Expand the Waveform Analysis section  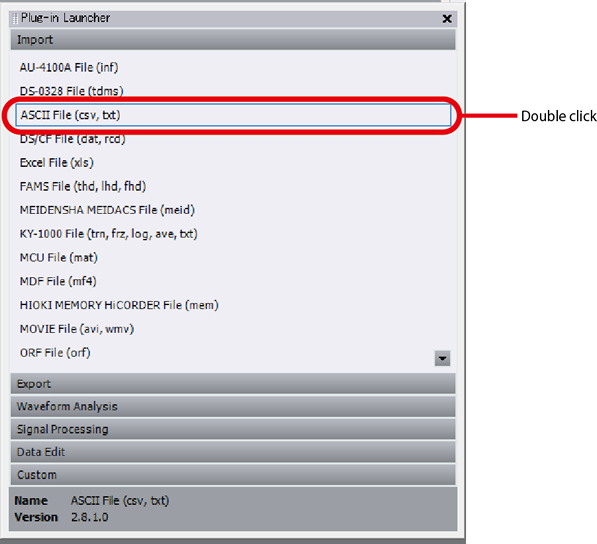[233, 407]
